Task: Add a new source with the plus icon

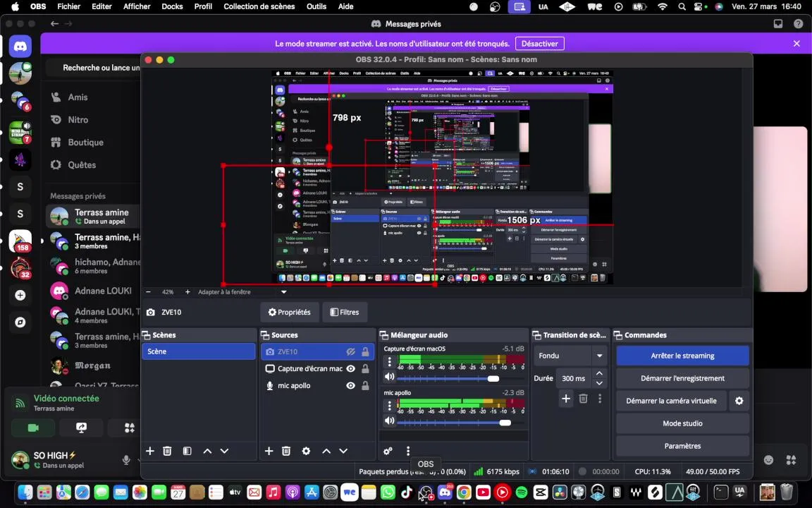Action: (x=269, y=451)
